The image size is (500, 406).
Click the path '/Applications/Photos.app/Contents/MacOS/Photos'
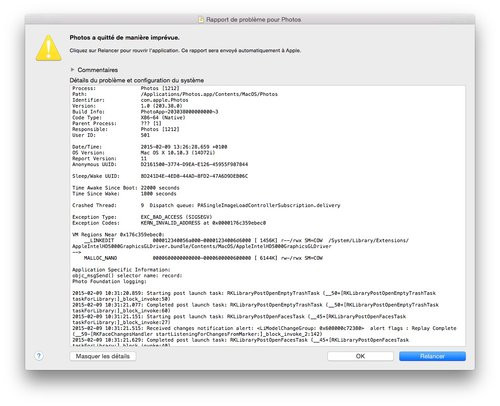coord(209,94)
